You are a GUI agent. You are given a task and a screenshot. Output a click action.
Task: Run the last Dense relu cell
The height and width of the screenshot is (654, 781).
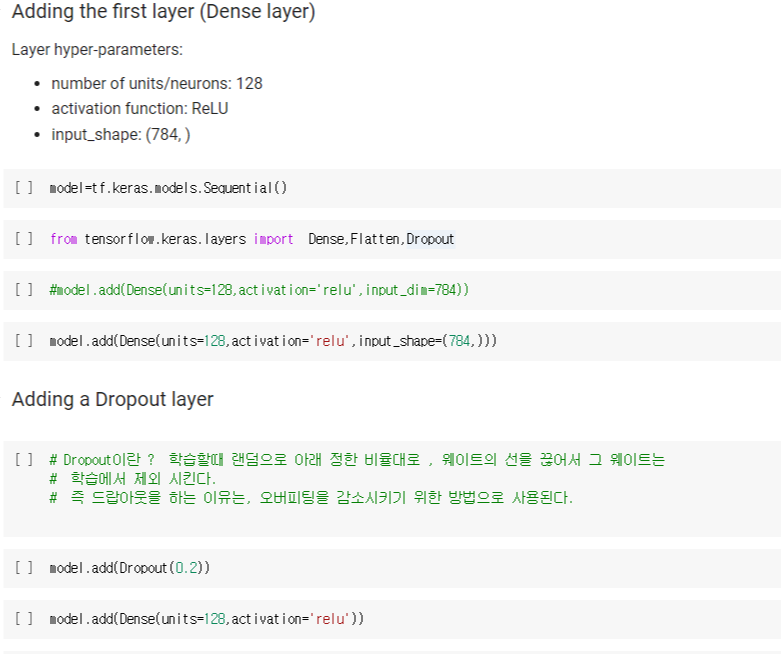click(23, 619)
